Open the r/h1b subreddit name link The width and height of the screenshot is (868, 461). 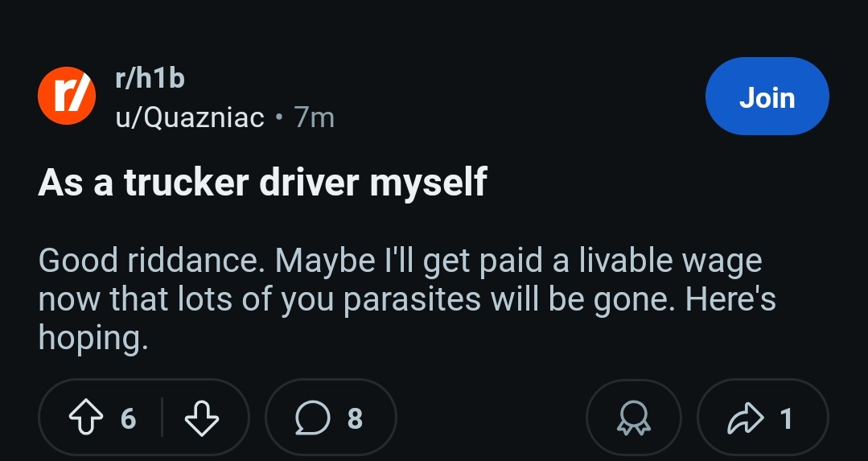click(150, 78)
